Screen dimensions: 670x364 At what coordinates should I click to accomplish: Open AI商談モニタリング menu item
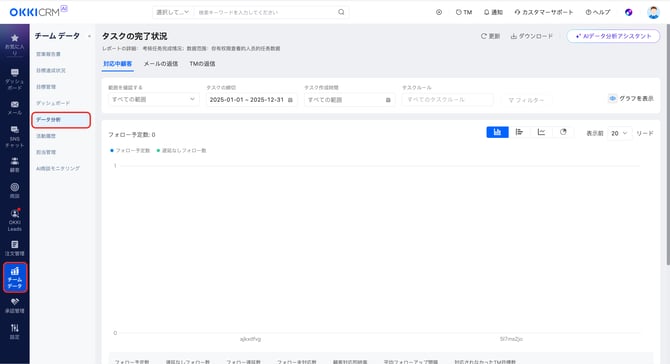[58, 168]
